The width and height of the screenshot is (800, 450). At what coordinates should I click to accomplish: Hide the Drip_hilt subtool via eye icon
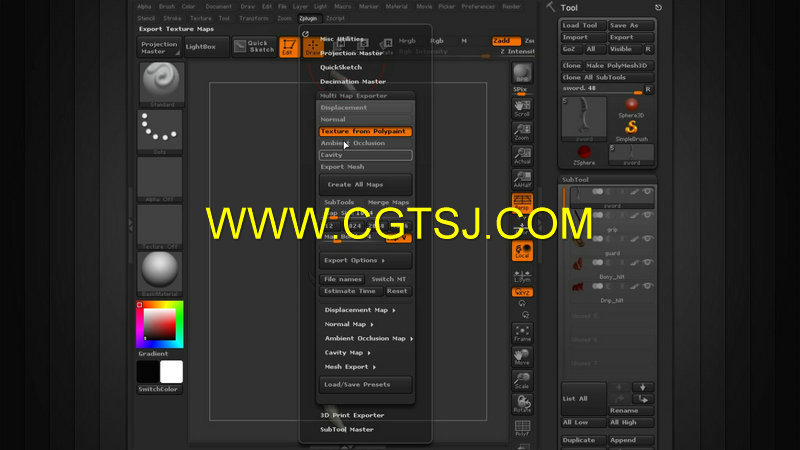tap(647, 286)
